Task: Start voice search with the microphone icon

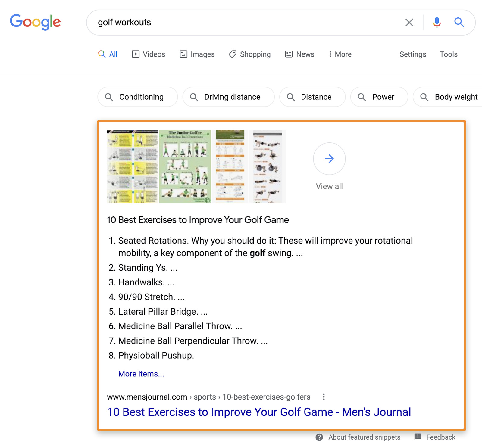Action: tap(437, 23)
